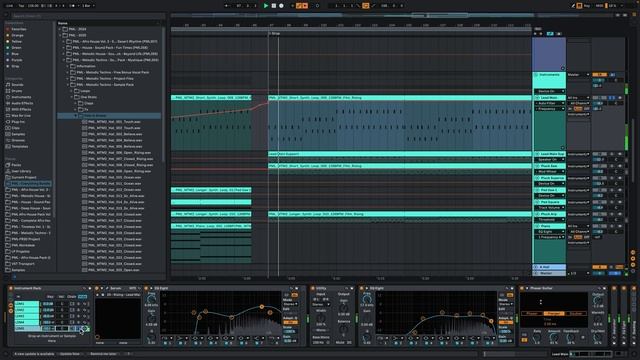
Task: Arm the Arrangement Record button
Action: pos(281,6)
